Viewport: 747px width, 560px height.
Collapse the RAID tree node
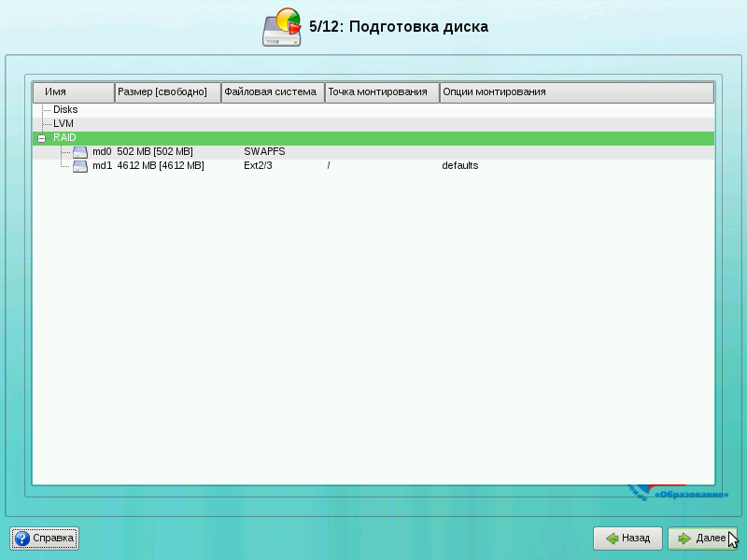pos(41,138)
